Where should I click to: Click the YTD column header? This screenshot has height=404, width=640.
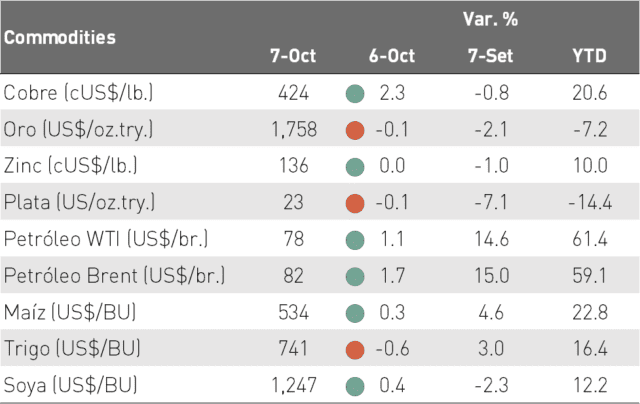(x=589, y=56)
